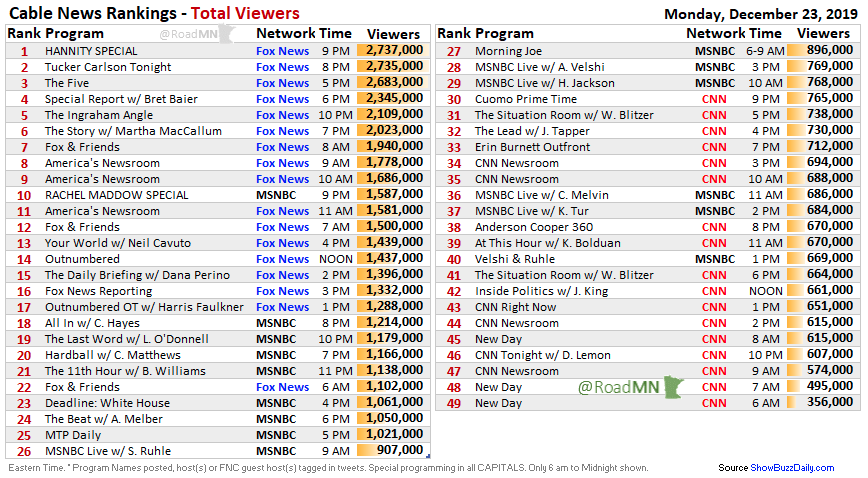Click the Total Viewers title text
Viewport: 868px width, 478px height.
245,13
